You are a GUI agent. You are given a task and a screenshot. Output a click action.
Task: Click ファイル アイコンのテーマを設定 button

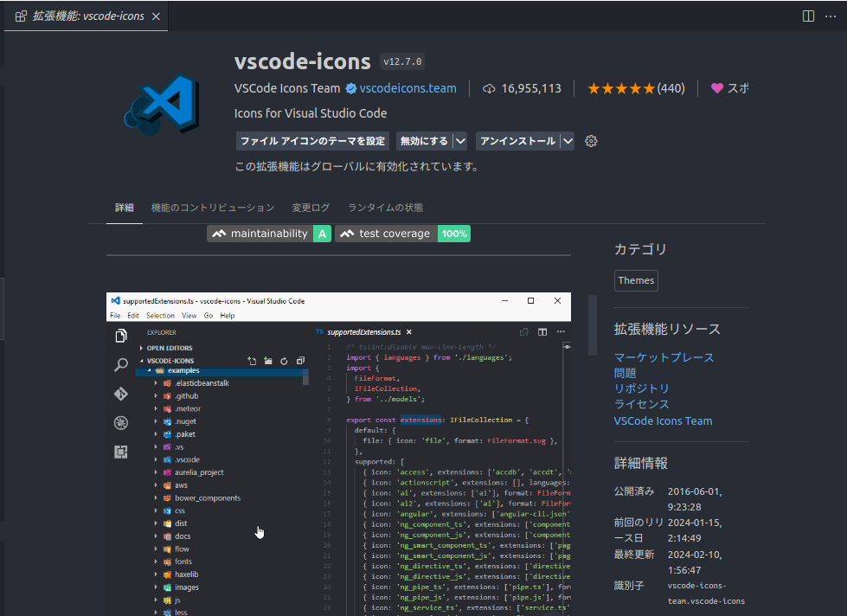(313, 141)
